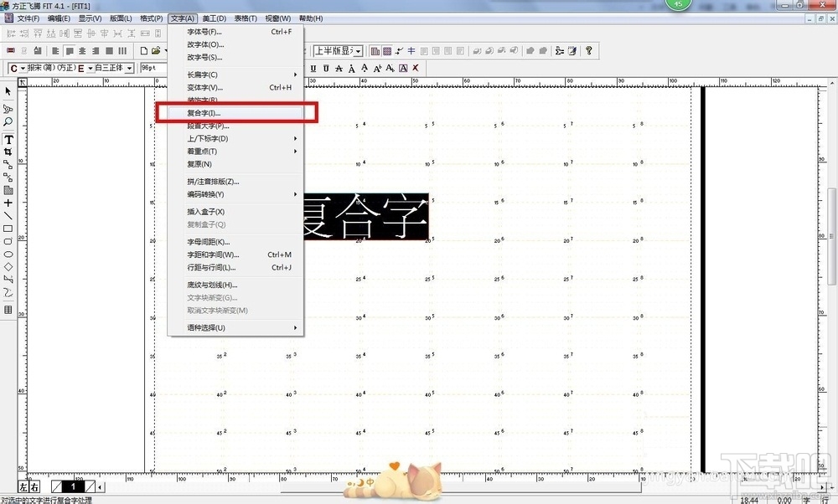Image resolution: width=838 pixels, height=504 pixels.
Task: Choose 字体号(F)... menu entry
Action: pyautogui.click(x=235, y=32)
